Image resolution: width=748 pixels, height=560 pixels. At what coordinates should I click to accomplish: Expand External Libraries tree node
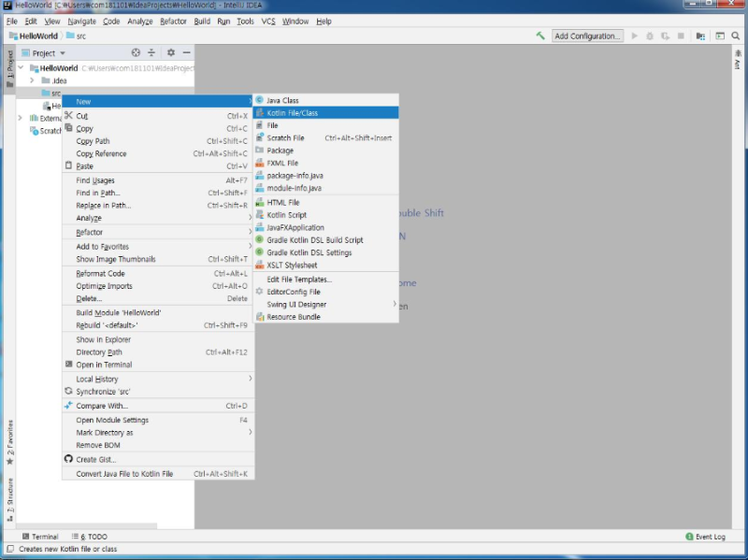click(x=20, y=118)
